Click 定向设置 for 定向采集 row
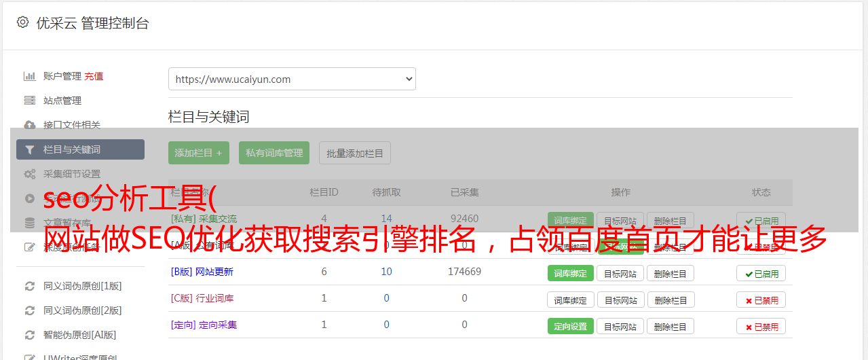 [571, 326]
